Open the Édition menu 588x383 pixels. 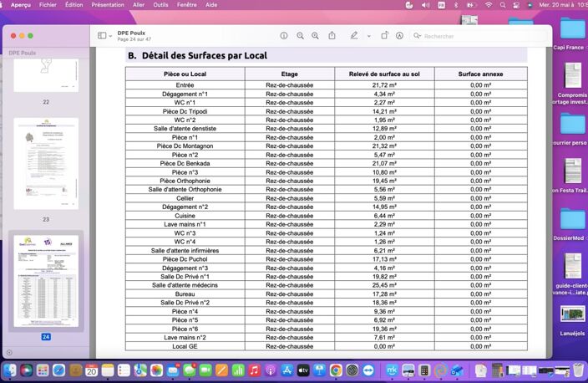(x=73, y=5)
